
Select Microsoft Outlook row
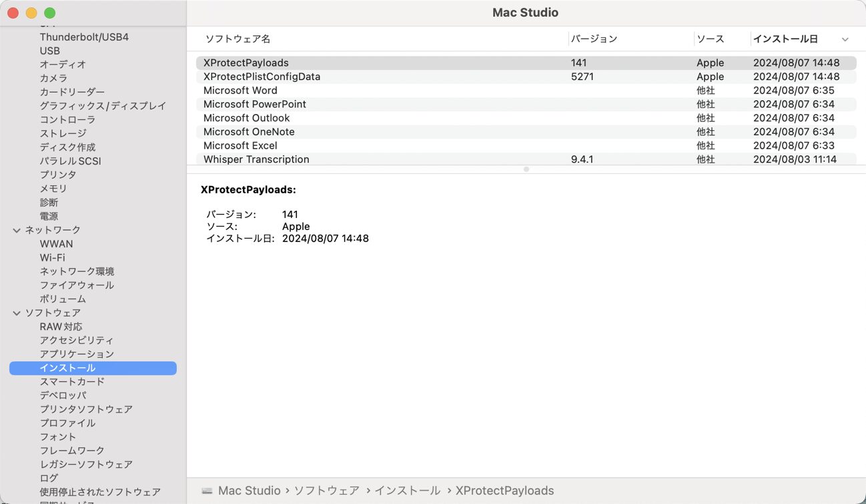tap(526, 118)
